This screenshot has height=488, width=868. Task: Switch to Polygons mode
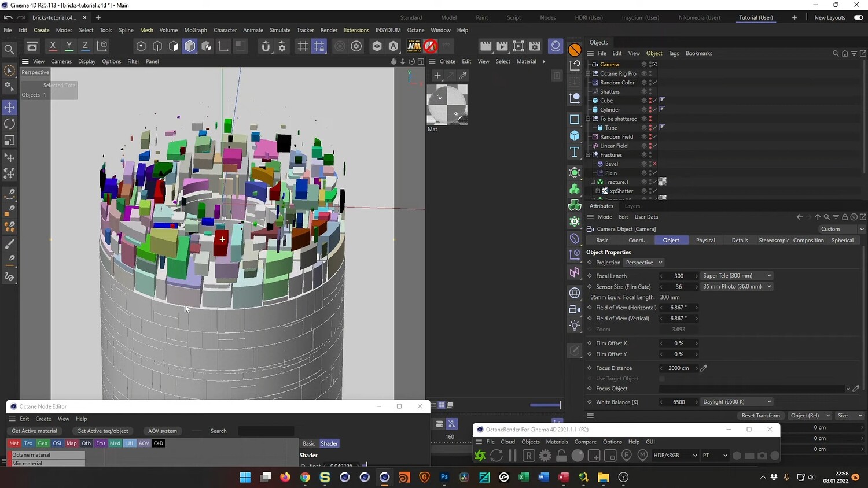pos(174,46)
